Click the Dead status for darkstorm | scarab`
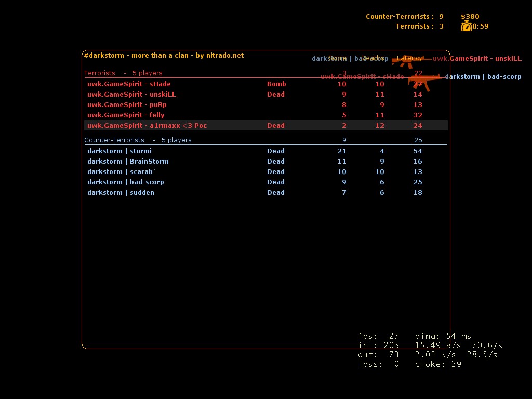The width and height of the screenshot is (532, 399). coord(276,172)
